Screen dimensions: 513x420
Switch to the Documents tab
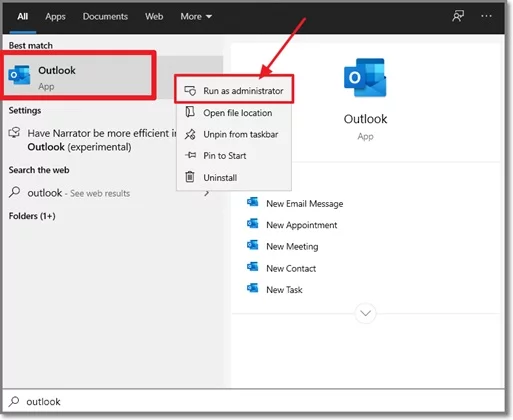tap(105, 16)
